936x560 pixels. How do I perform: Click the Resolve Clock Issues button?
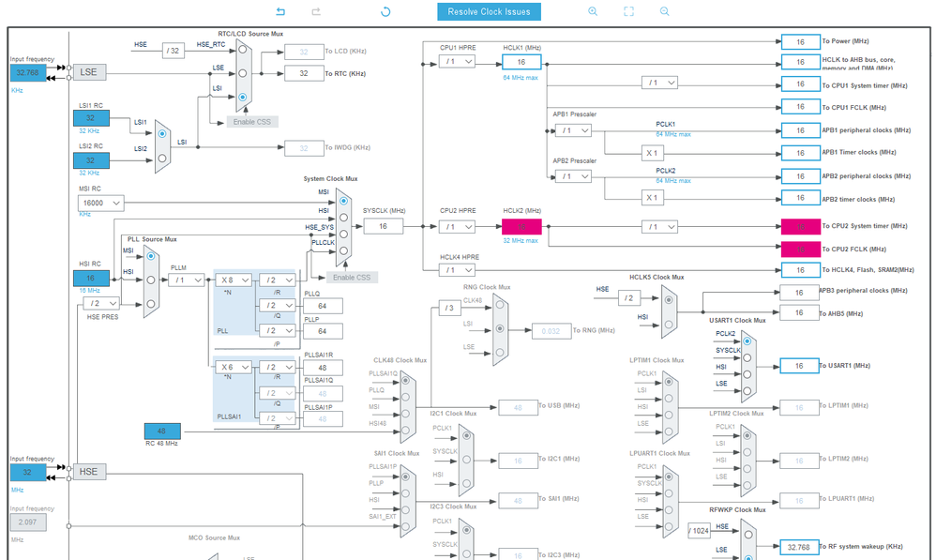pyautogui.click(x=489, y=11)
